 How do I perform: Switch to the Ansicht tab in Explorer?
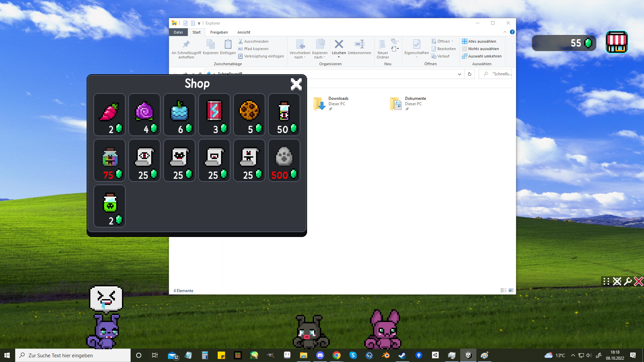tap(243, 32)
